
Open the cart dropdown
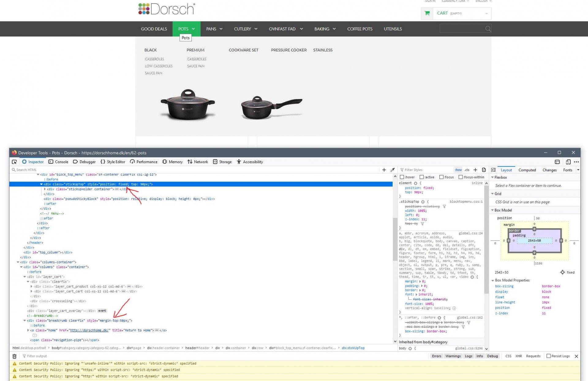tap(486, 13)
